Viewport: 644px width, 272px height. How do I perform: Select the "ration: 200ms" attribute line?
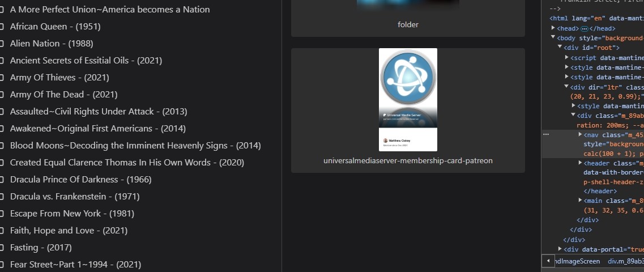point(611,125)
